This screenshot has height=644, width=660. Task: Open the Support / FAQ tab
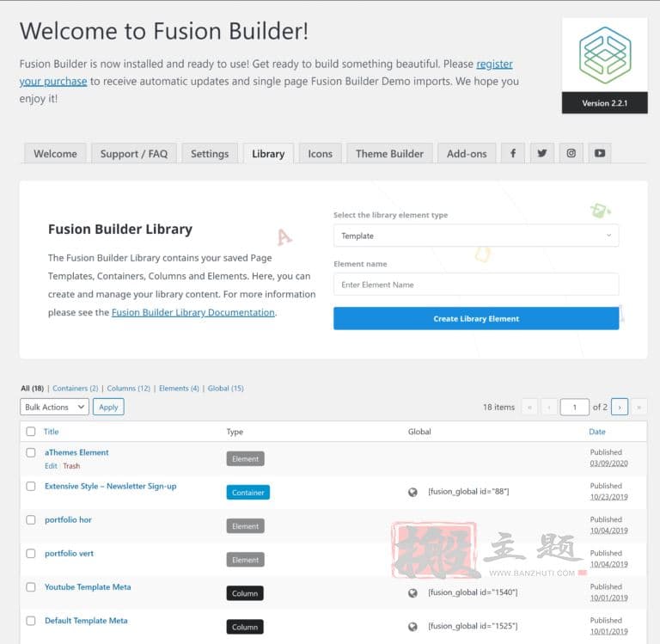pyautogui.click(x=134, y=154)
